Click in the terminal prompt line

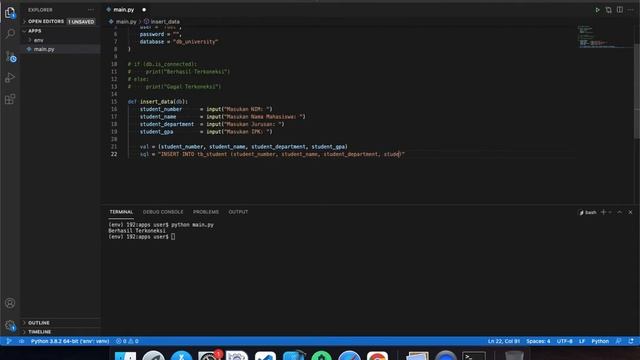(141, 237)
